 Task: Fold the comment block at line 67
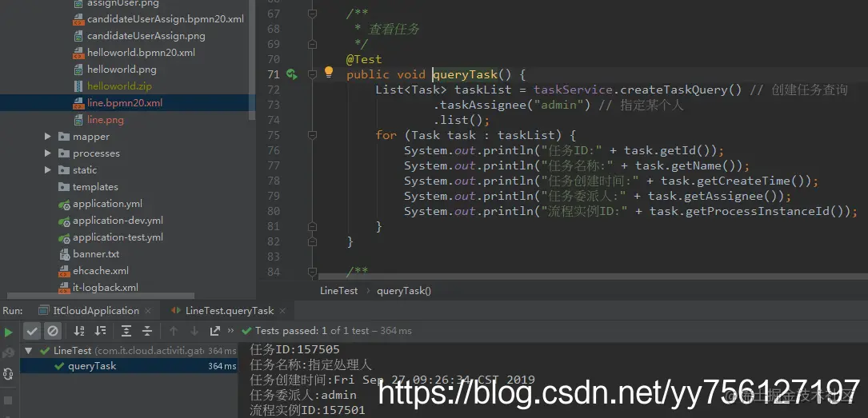tap(312, 14)
